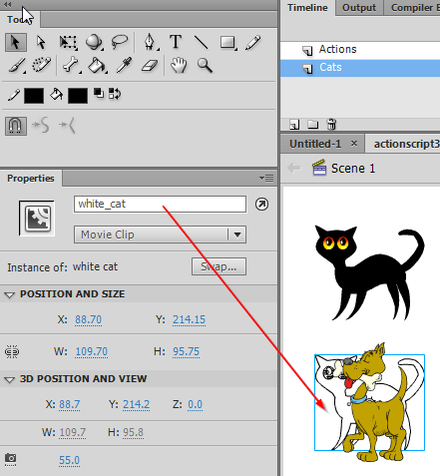Click the Swap... button
Viewport: 440px width, 476px height.
tap(219, 266)
